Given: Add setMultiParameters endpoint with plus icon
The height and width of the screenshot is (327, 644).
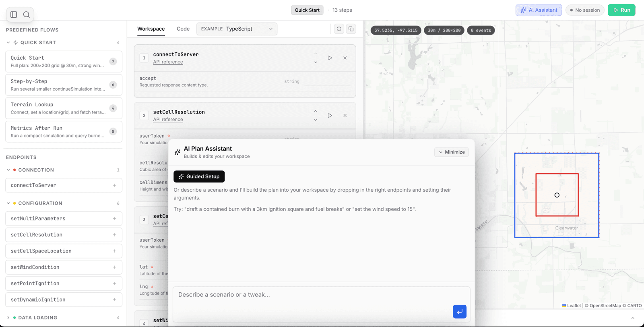Looking at the screenshot, I should [x=115, y=219].
